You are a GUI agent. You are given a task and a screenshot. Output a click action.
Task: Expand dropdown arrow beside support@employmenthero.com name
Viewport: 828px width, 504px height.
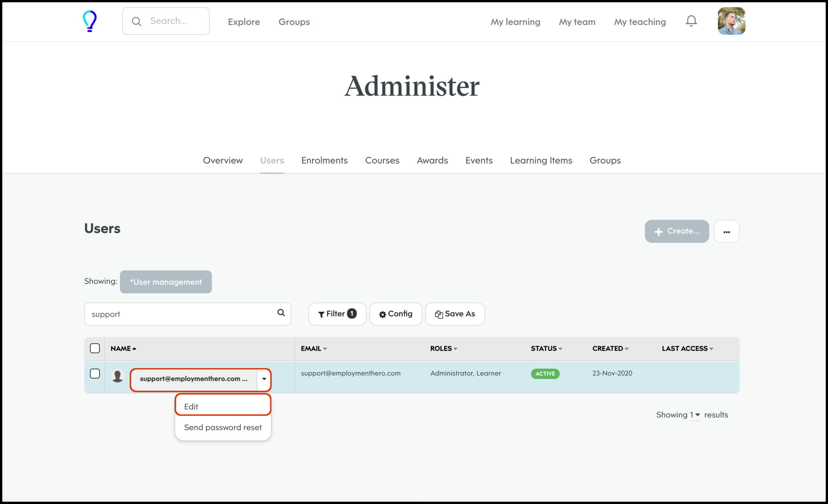pos(264,379)
